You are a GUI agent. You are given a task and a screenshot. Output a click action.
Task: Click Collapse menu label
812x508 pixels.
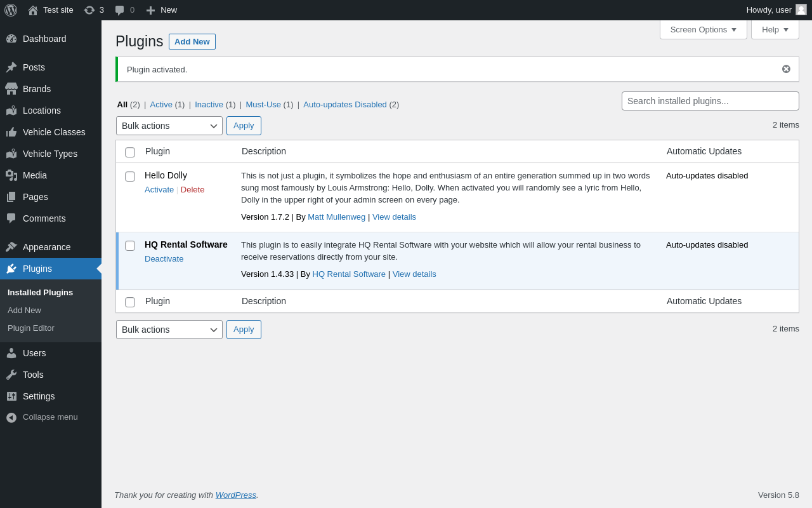point(50,417)
